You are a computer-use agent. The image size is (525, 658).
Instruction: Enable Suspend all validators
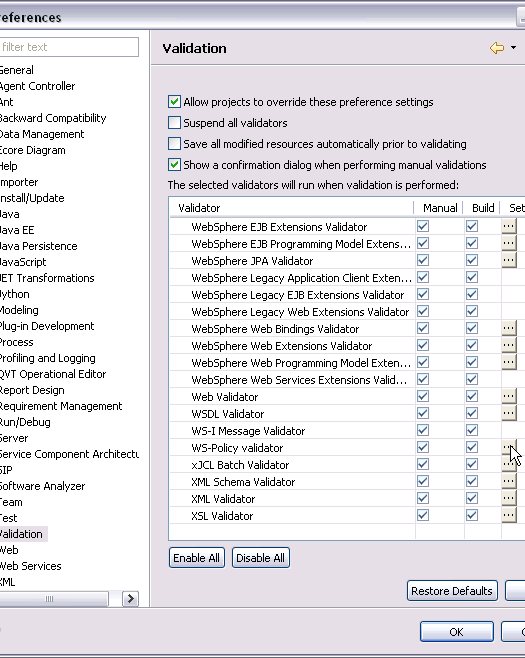(x=174, y=123)
